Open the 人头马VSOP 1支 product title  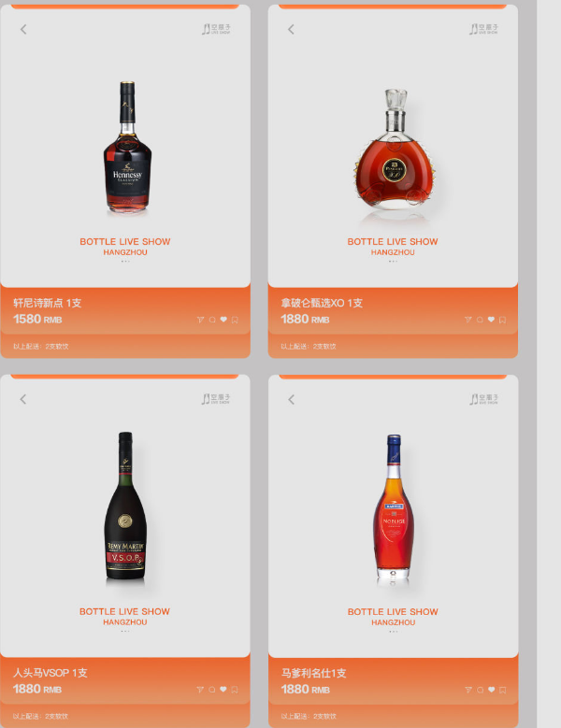click(50, 673)
